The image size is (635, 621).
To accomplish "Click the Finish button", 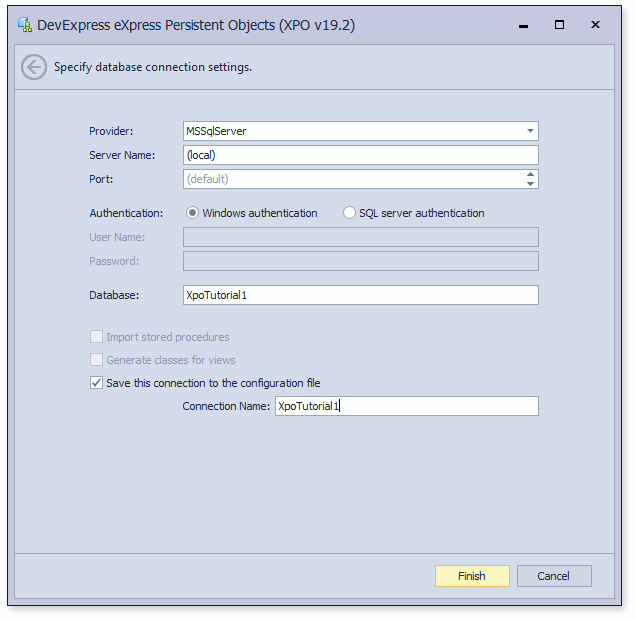I will [472, 576].
